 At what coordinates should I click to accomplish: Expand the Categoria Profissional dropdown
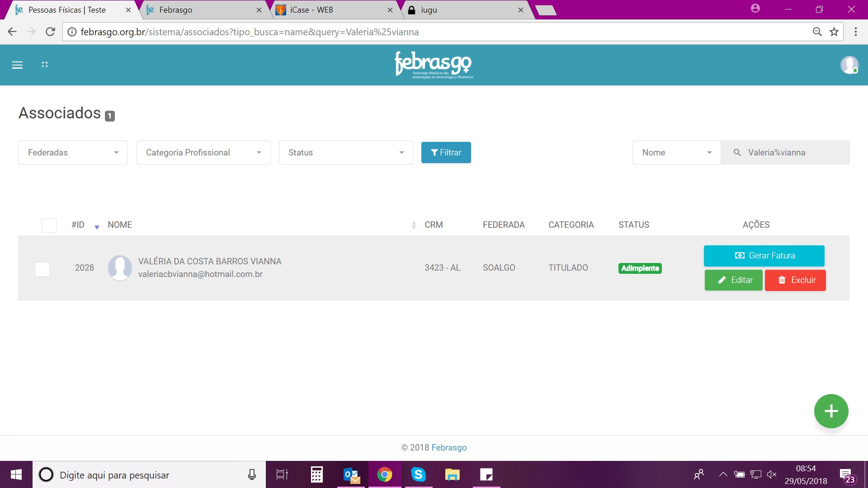203,153
